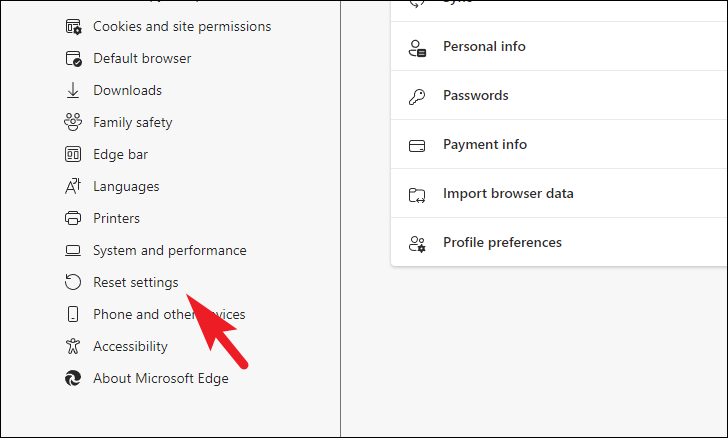
Task: Click the Passwords key icon
Action: pos(417,96)
